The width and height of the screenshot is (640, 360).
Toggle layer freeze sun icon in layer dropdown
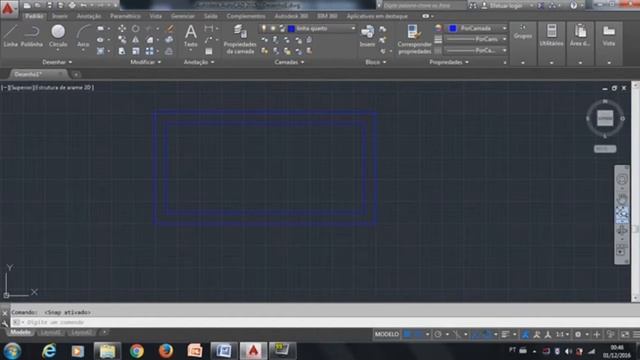click(273, 28)
